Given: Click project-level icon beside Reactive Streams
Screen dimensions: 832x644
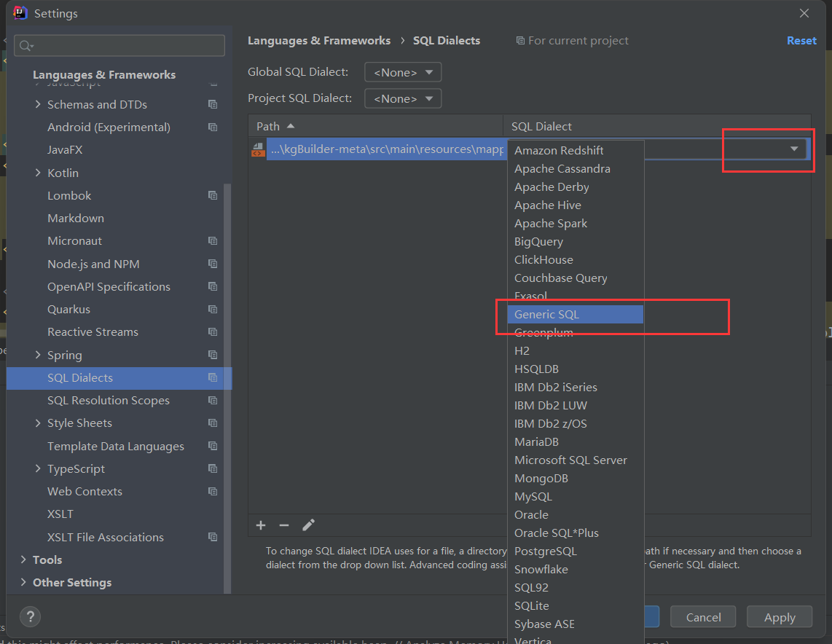Looking at the screenshot, I should click(x=213, y=332).
